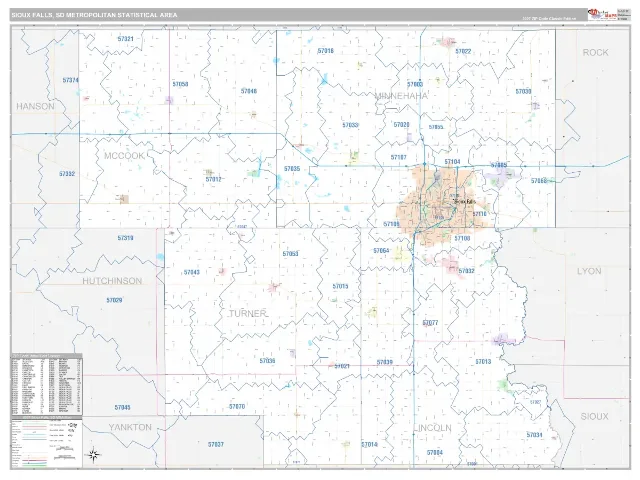Click ZIP code 57003
Image resolution: width=640 pixels, height=480 pixels.
[415, 85]
